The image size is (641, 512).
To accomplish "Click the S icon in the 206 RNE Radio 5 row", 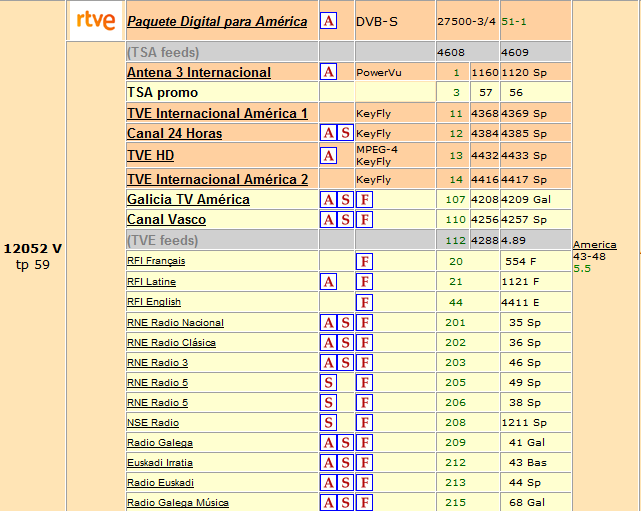I will [x=328, y=403].
